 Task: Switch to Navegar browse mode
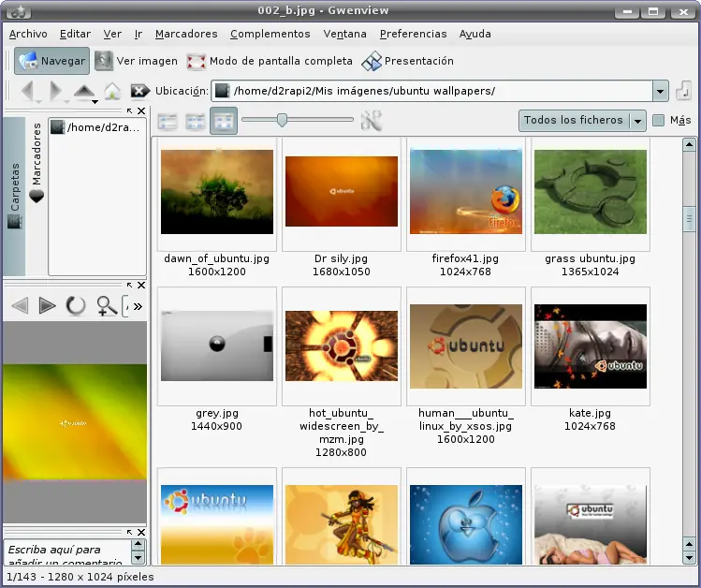tap(51, 61)
